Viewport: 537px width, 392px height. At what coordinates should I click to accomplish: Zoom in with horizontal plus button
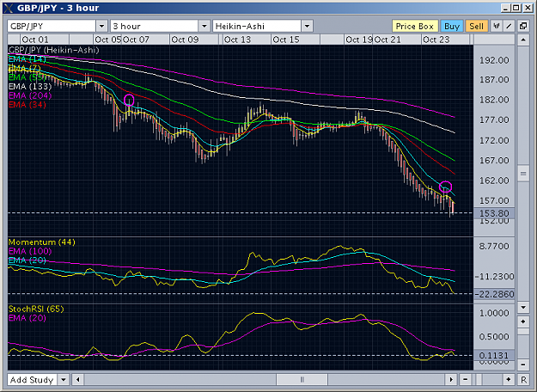click(x=509, y=380)
